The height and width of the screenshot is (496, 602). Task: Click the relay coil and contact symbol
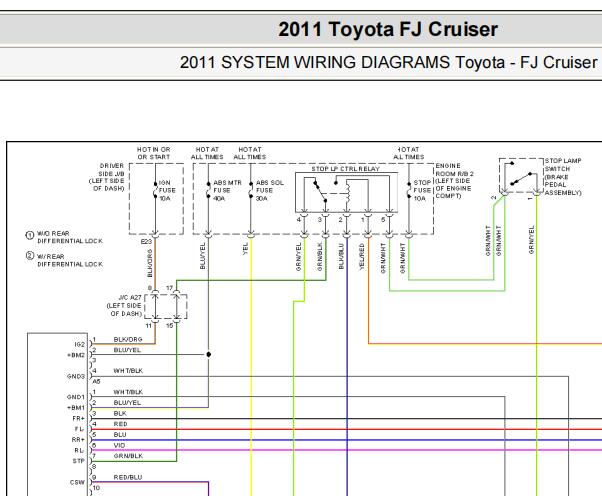click(346, 192)
